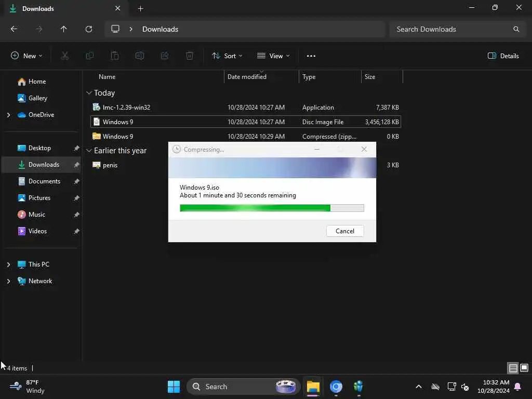Open Desktop from the sidebar
532x399 pixels.
coord(41,148)
